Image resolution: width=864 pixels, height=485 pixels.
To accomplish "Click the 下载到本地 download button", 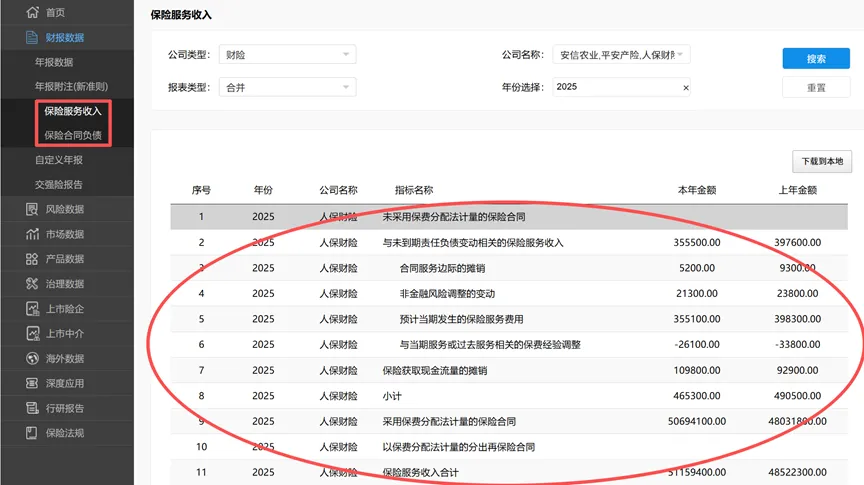I will point(822,161).
